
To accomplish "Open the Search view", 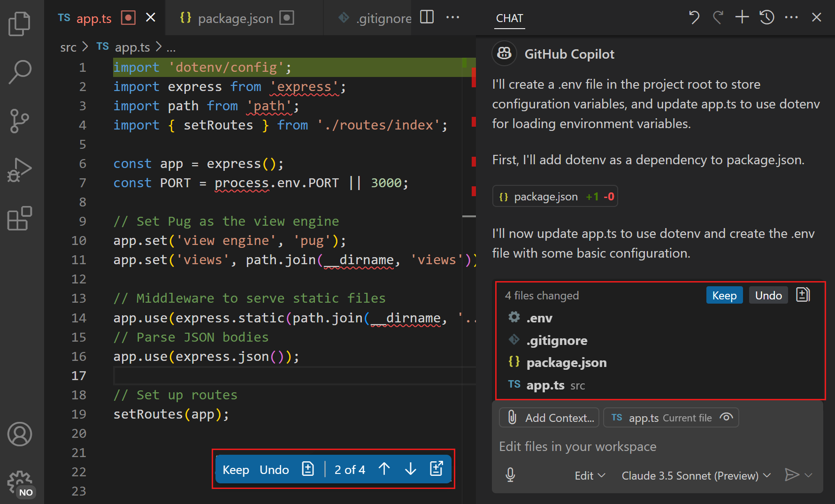I will 19,71.
